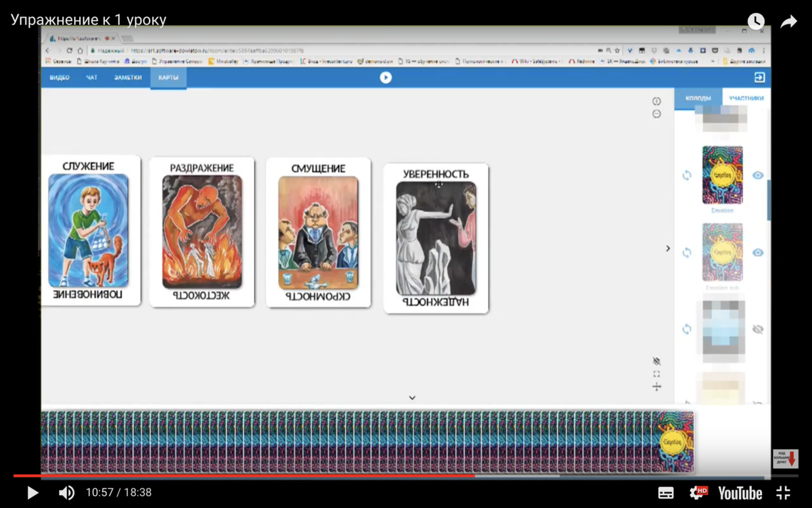Toggle visibility eye of Emotion deck
Image resolution: width=812 pixels, height=508 pixels.
(x=758, y=175)
